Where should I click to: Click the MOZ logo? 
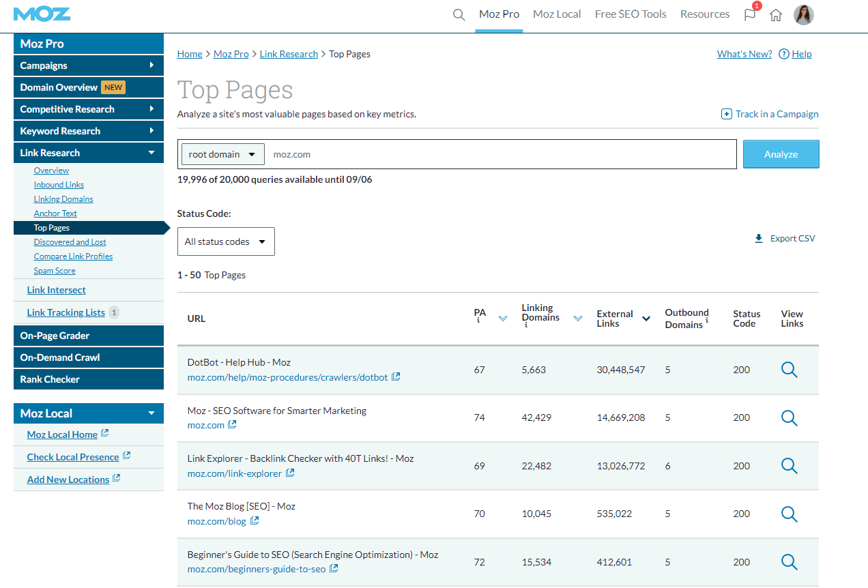42,14
